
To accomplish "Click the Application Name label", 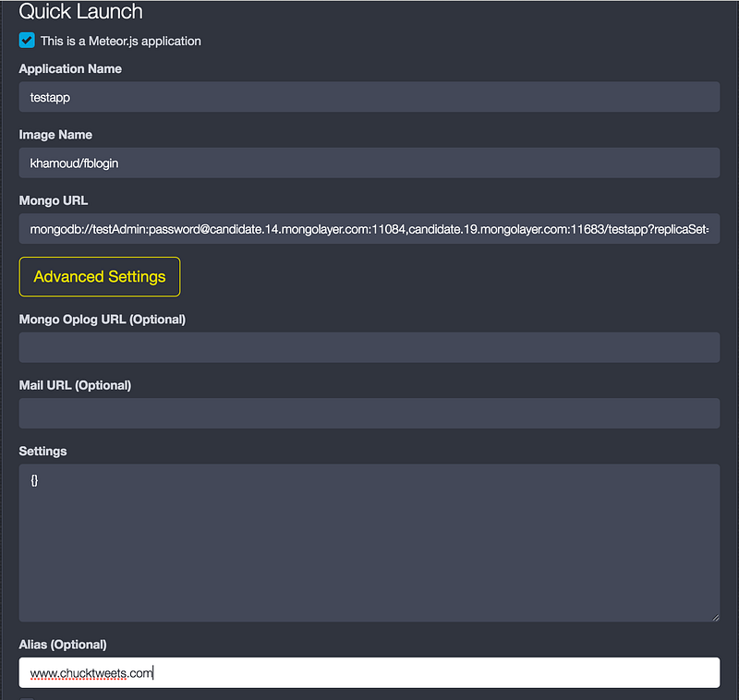I will 70,68.
